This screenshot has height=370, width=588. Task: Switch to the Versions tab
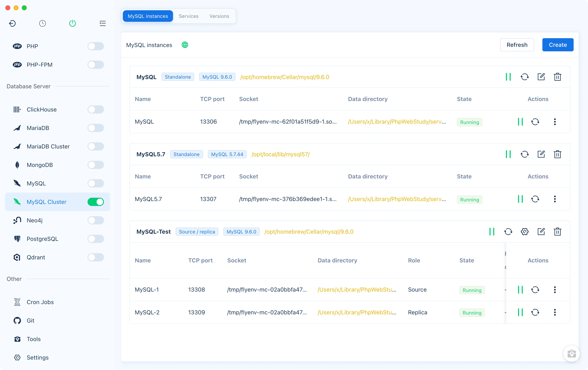pos(219,16)
